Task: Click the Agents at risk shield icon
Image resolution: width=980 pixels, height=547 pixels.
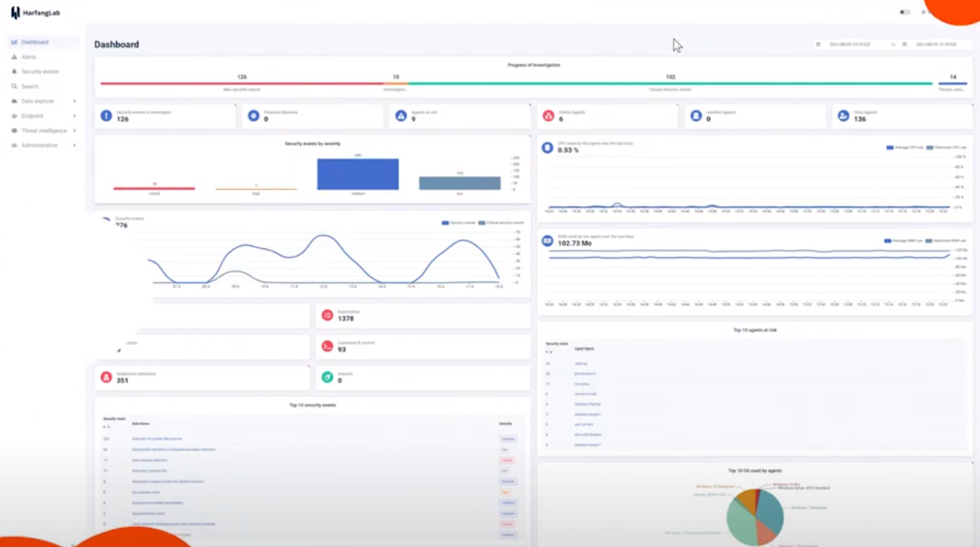Action: pyautogui.click(x=400, y=115)
